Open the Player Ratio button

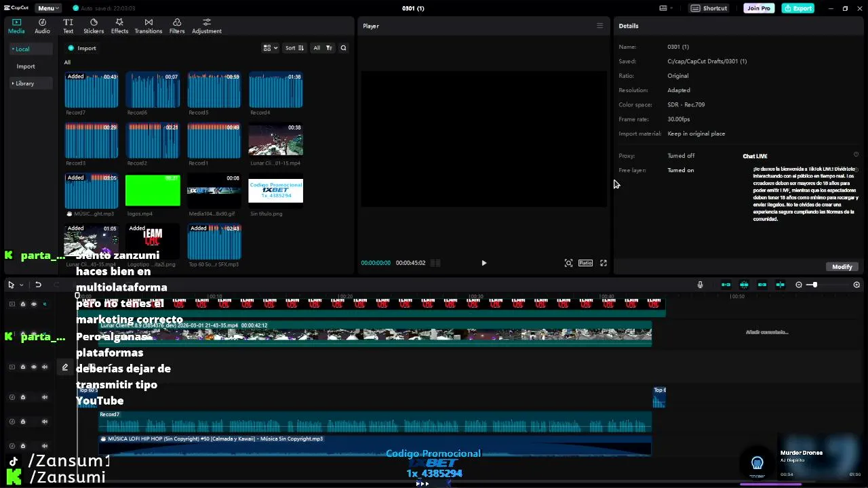click(585, 263)
